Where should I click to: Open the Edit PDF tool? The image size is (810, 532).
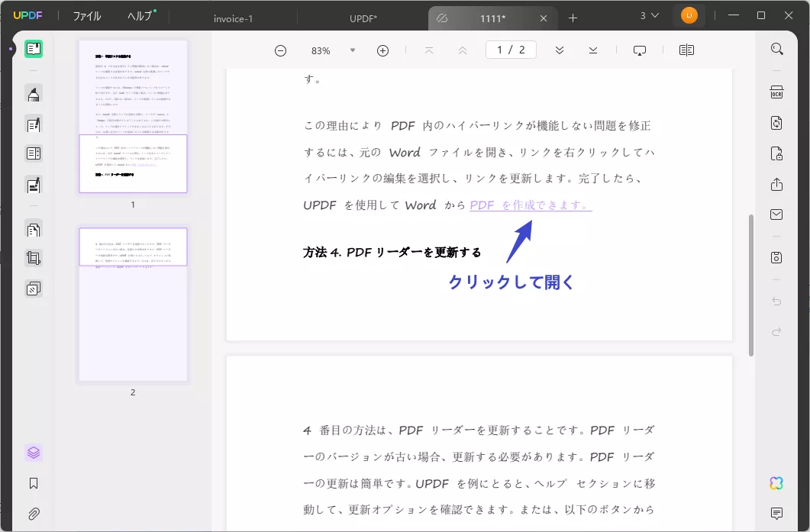point(34,124)
